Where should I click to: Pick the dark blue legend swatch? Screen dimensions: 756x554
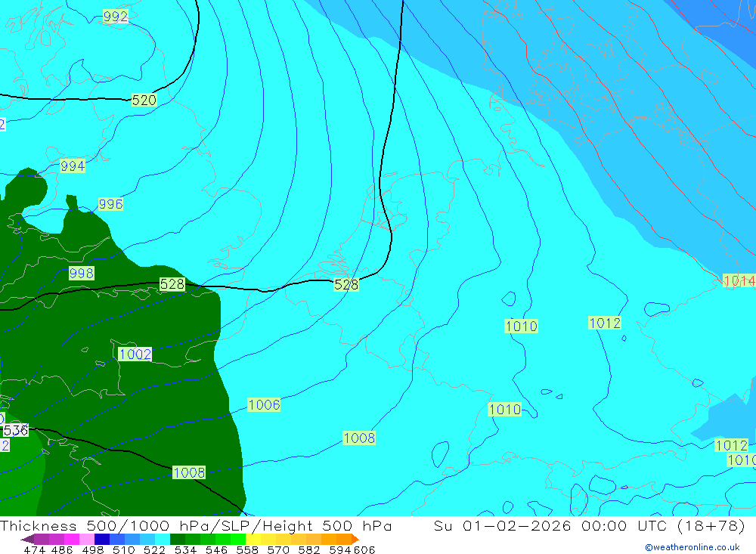pyautogui.click(x=102, y=539)
